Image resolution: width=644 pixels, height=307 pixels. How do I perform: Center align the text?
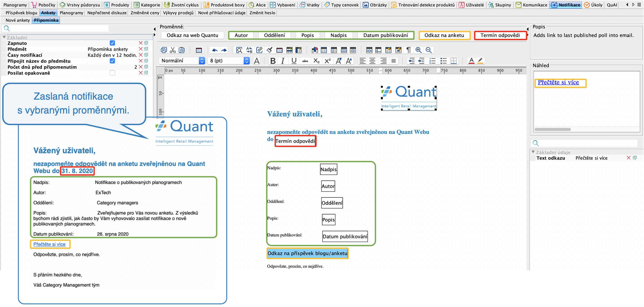pyautogui.click(x=373, y=61)
